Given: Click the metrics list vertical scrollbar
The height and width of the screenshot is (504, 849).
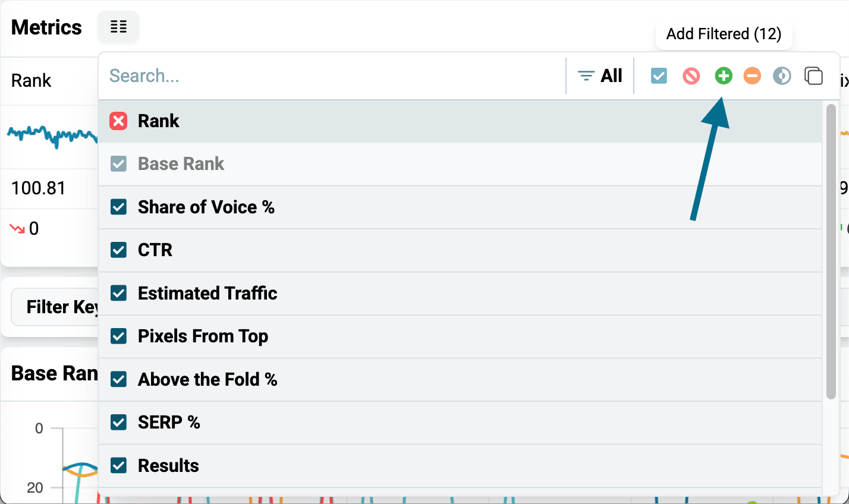Looking at the screenshot, I should pos(831,251).
